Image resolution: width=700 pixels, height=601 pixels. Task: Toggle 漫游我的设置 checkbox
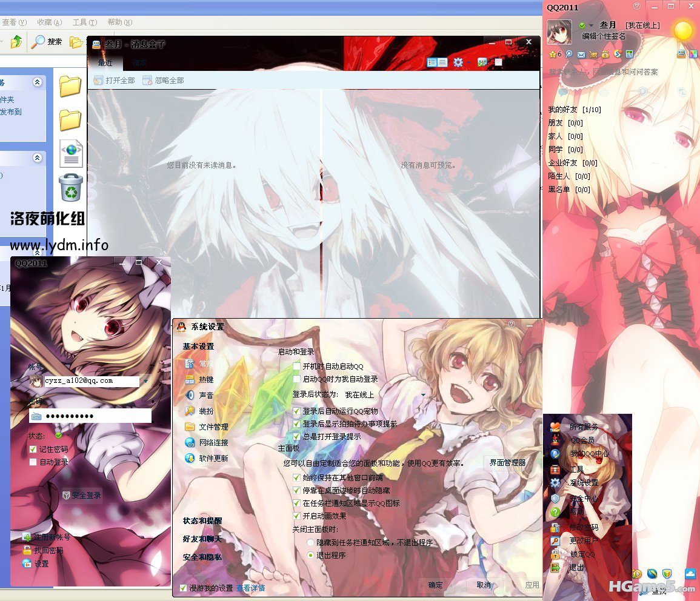(183, 588)
